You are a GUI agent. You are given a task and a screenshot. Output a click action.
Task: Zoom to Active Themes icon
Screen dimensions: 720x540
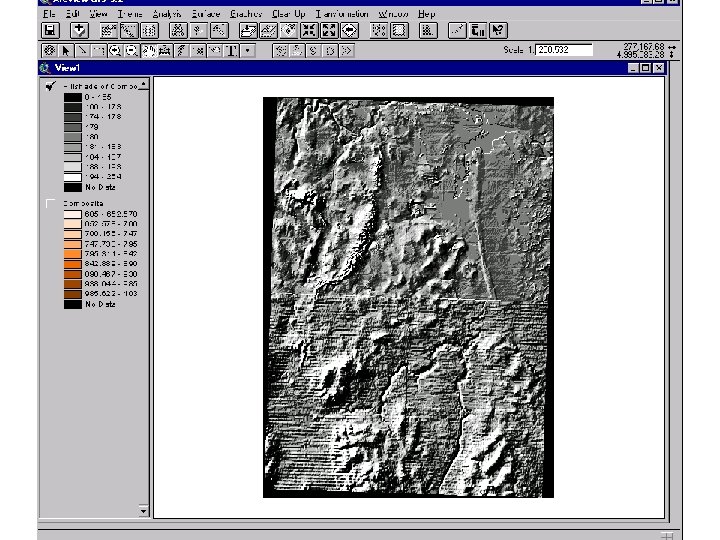tap(269, 31)
